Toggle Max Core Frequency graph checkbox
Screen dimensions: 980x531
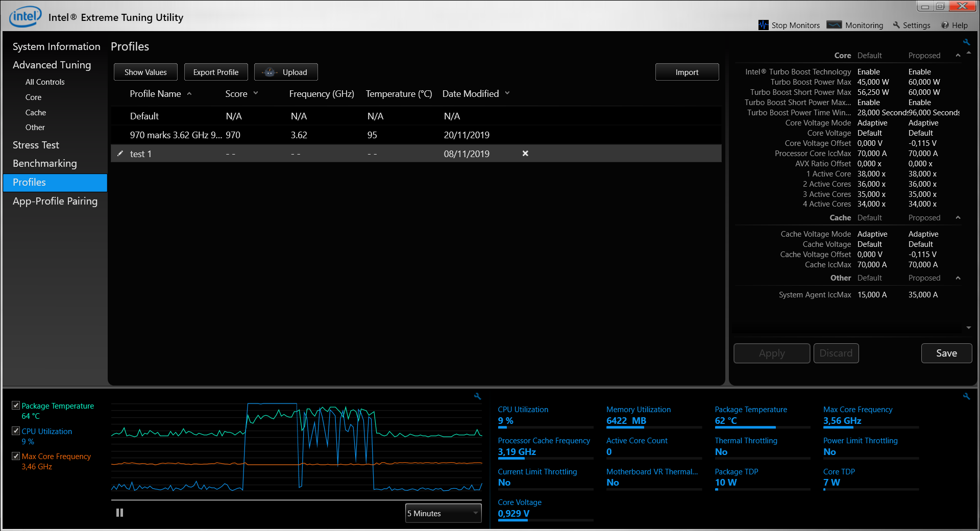coord(16,456)
